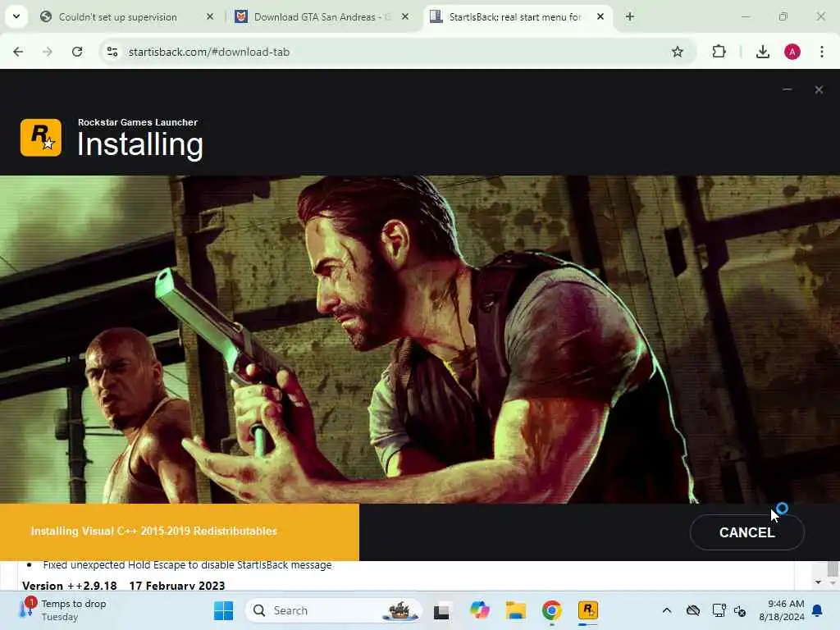Open the Extensions puzzle icon
The width and height of the screenshot is (840, 630).
coord(719,52)
